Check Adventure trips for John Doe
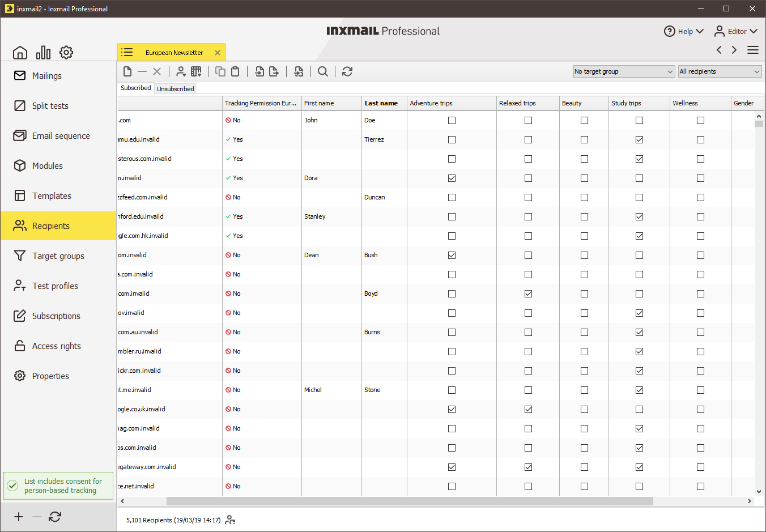 [x=452, y=120]
